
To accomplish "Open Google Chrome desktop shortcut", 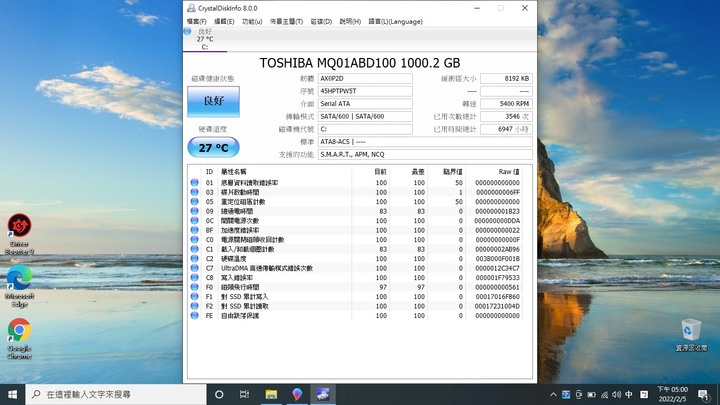I will tap(19, 338).
